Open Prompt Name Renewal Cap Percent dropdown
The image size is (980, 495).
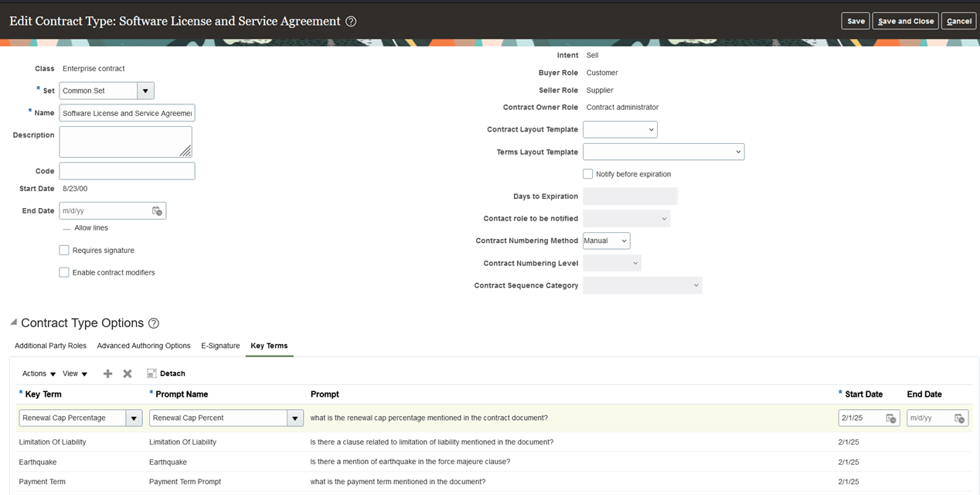click(295, 418)
